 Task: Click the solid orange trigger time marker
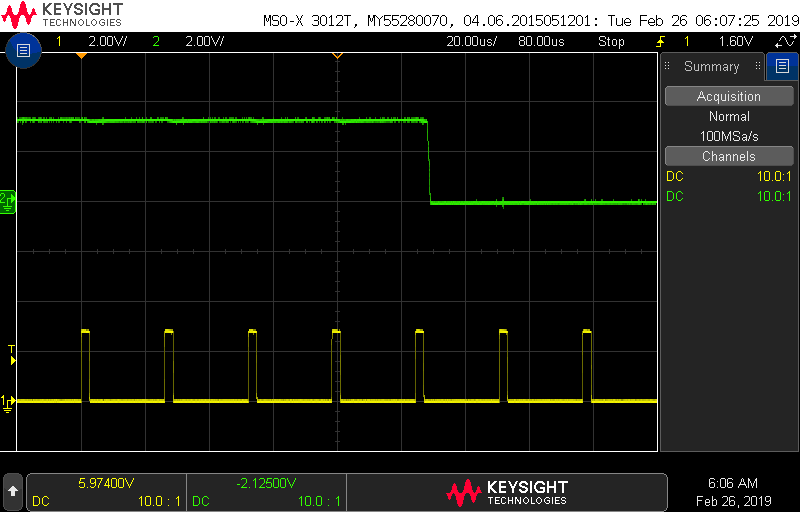point(81,55)
